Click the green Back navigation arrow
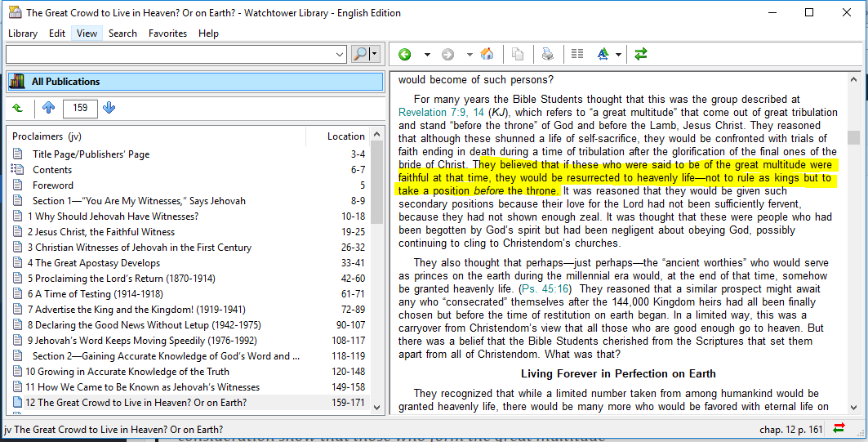868x442 pixels. (405, 55)
